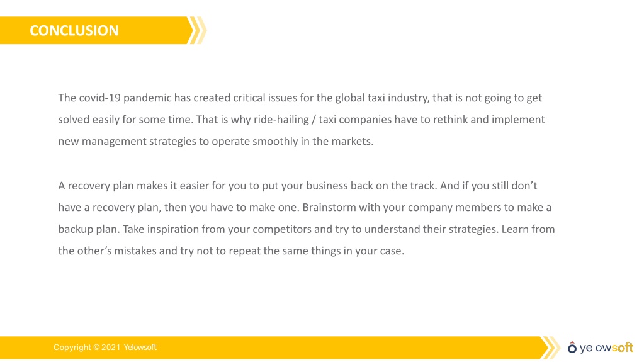This screenshot has width=644, height=362.
Task: Click the phrase 'the other's mistakes'
Action: click(107, 251)
